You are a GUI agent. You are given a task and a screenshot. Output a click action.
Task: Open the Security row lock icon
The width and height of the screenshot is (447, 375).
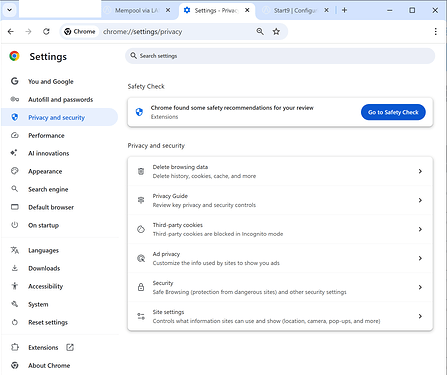click(141, 287)
